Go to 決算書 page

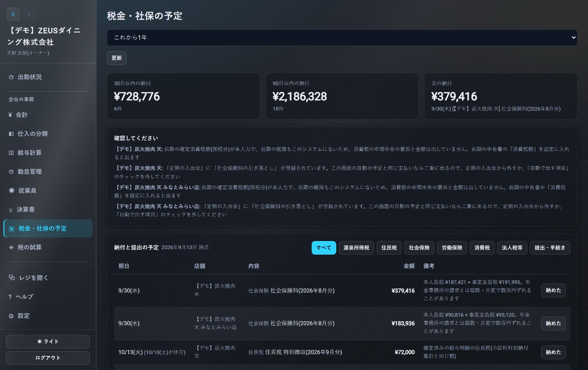(48, 209)
